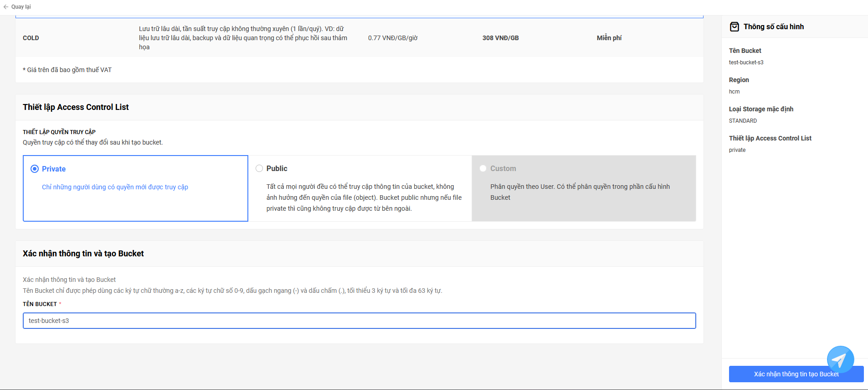Click the Custom option description text

(580, 192)
